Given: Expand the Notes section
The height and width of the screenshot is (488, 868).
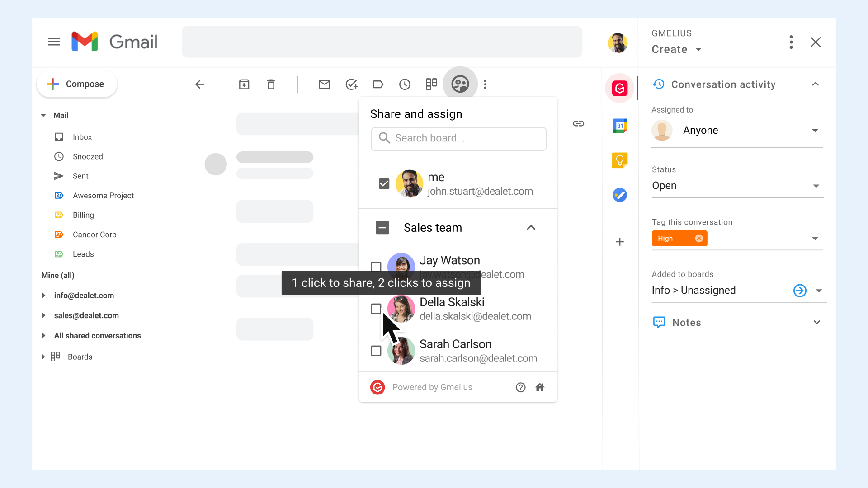Looking at the screenshot, I should 816,322.
